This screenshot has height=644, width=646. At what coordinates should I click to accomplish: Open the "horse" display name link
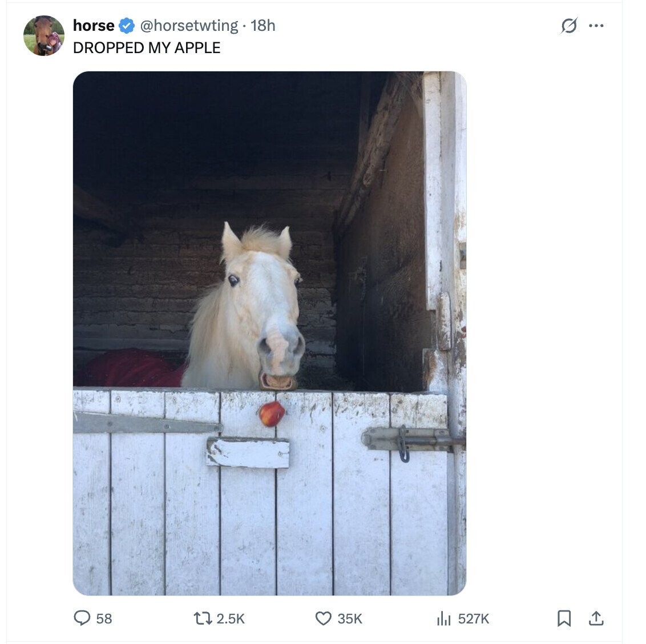(94, 26)
